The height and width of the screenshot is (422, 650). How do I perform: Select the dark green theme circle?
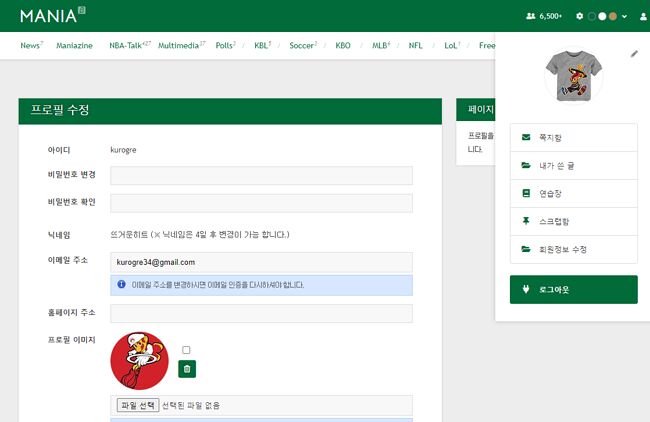(x=592, y=17)
